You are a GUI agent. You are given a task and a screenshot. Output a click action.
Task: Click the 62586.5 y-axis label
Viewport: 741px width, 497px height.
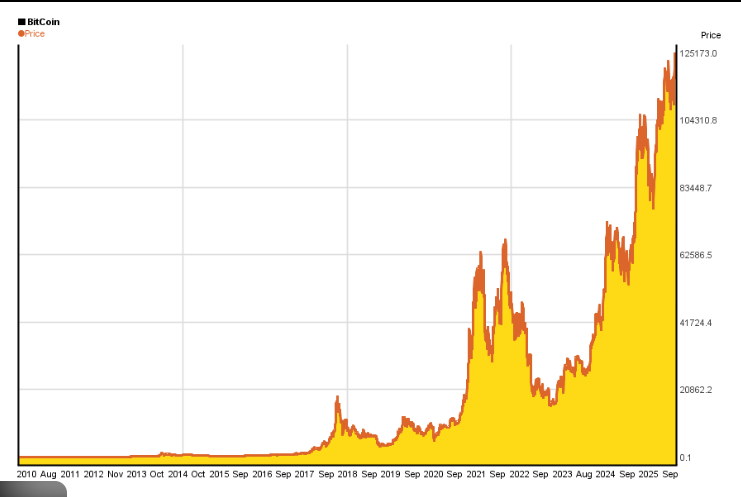[697, 256]
